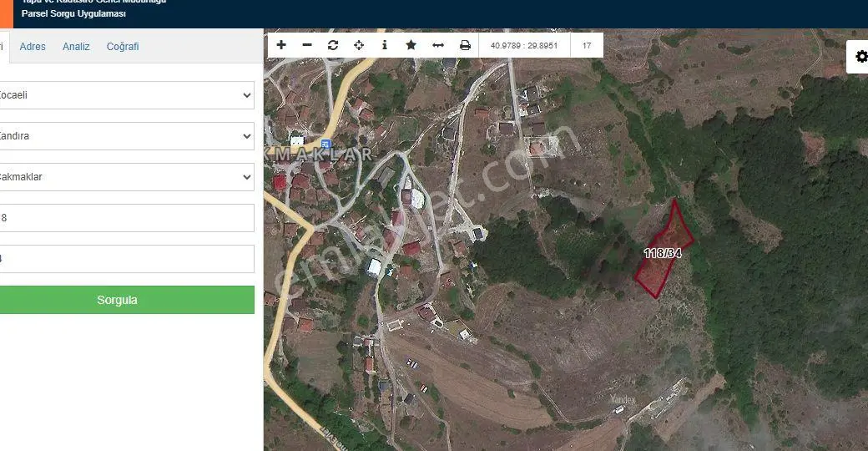This screenshot has width=868, height=451.
Task: Click the parcel number input field
Action: 127,259
